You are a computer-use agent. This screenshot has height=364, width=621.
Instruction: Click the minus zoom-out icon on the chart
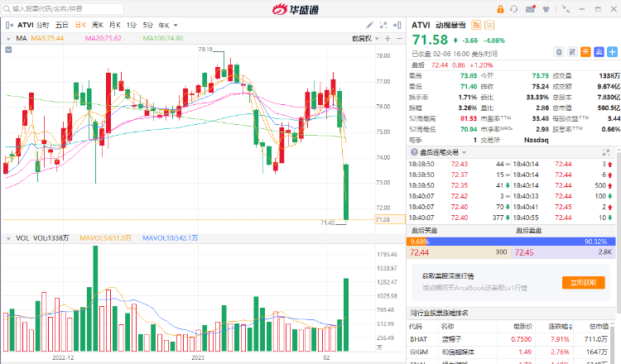pos(399,38)
